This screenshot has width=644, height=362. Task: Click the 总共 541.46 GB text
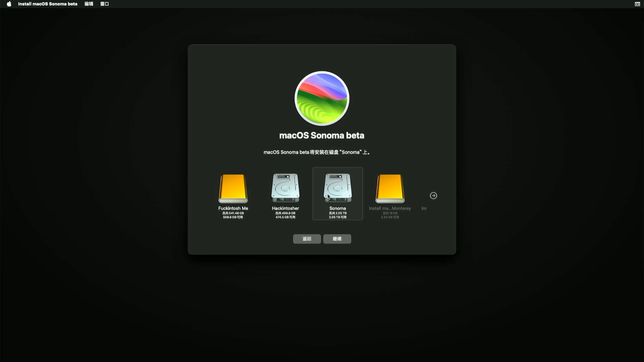point(233,213)
